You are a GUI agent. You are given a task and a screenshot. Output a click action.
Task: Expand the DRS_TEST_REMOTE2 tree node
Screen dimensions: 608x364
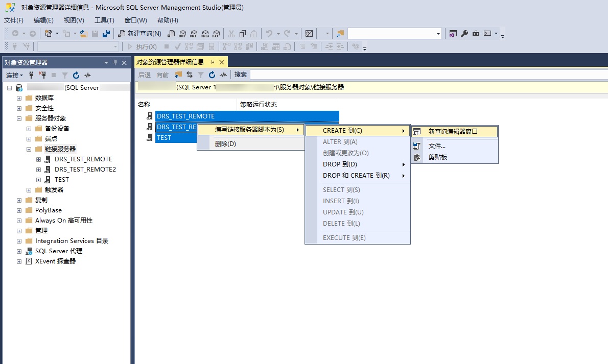click(x=38, y=169)
